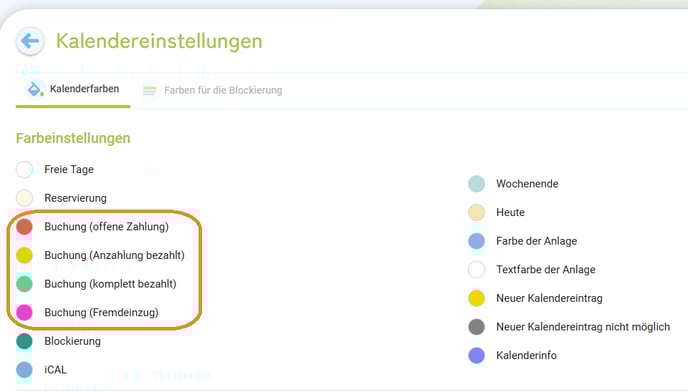Image resolution: width=688 pixels, height=392 pixels.
Task: Click the Heute label
Action: coord(510,212)
